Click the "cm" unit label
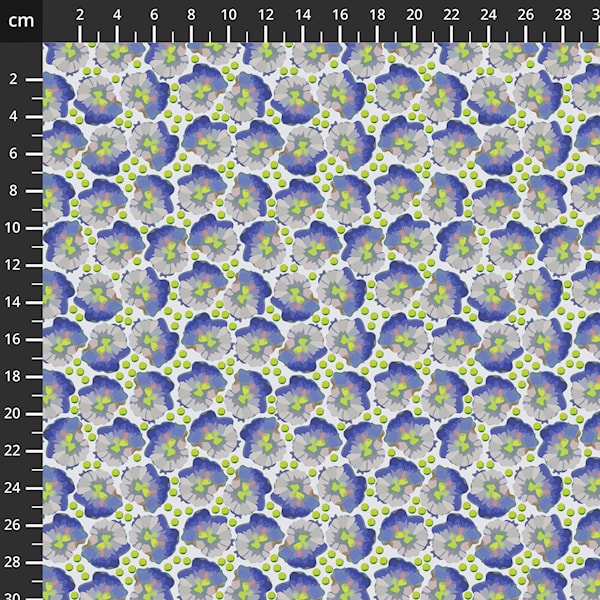This screenshot has width=600, height=600. point(21,21)
